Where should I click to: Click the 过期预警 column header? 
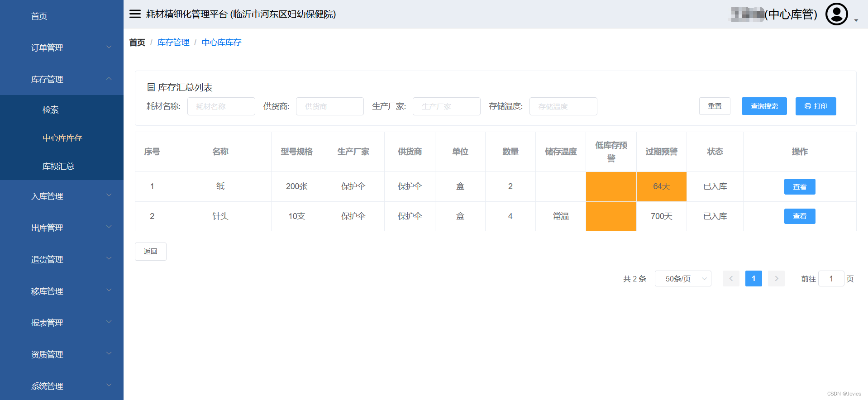pyautogui.click(x=661, y=152)
